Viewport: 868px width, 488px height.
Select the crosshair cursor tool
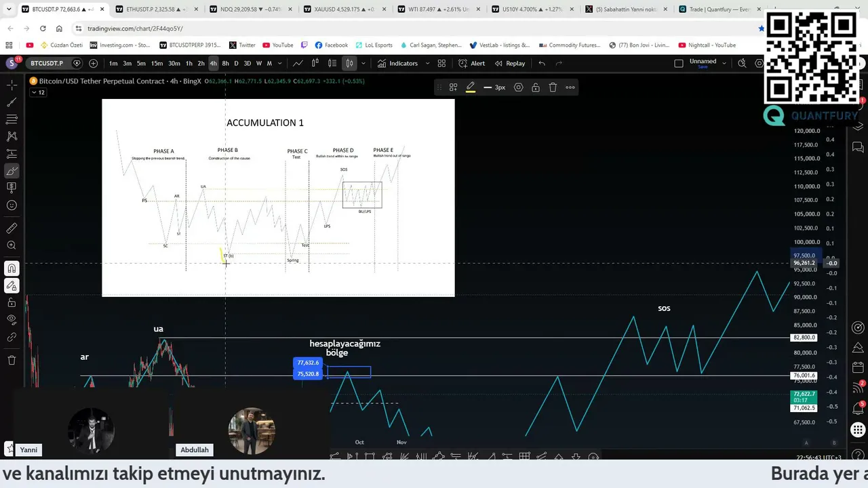click(12, 85)
